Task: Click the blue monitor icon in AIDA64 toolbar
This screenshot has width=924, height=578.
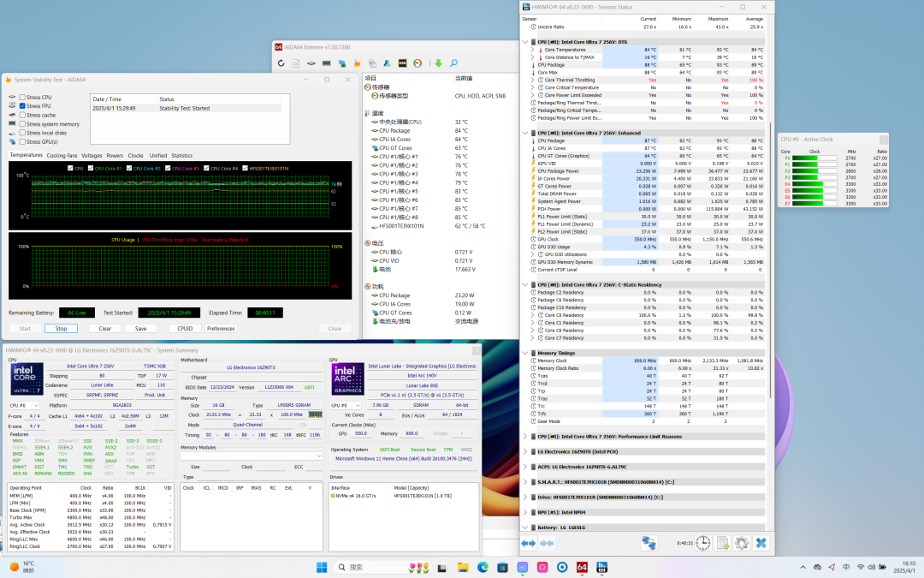Action: [x=341, y=63]
